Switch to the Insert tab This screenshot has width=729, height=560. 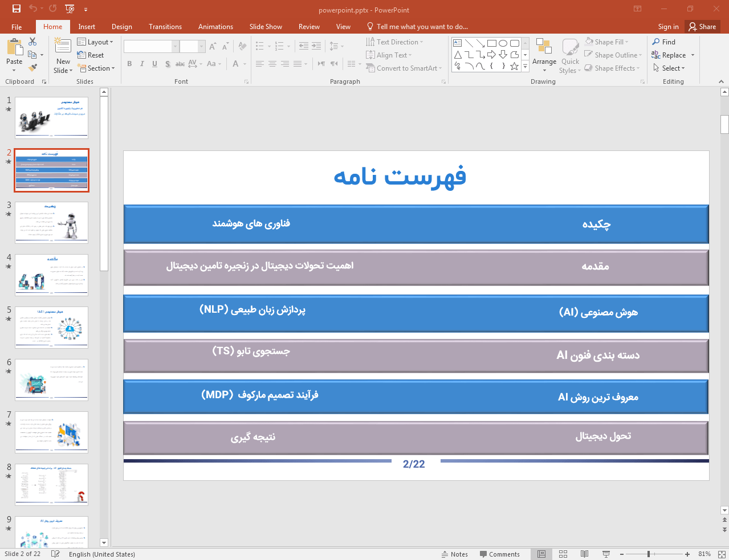click(x=87, y=27)
